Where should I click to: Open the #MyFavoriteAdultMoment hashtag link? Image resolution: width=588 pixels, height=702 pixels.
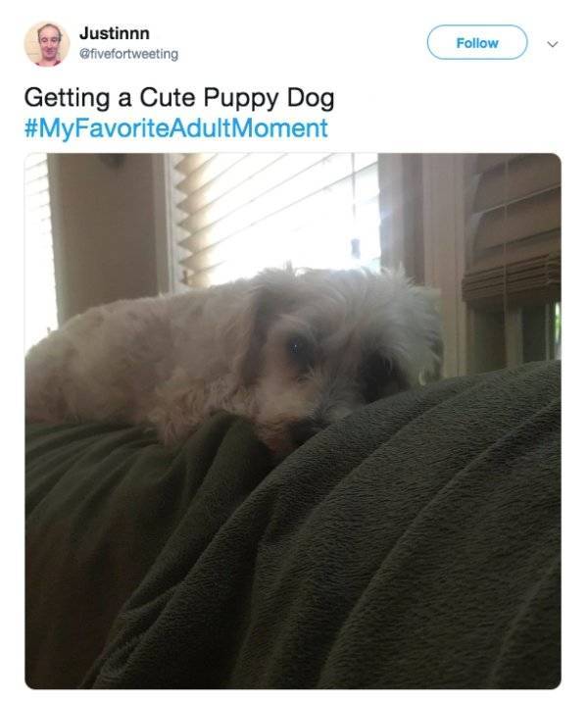(x=175, y=128)
